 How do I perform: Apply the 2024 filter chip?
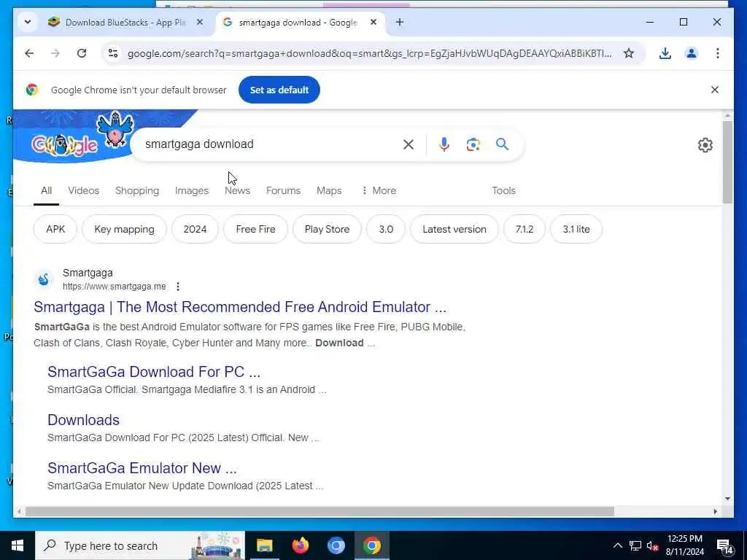[x=195, y=229]
